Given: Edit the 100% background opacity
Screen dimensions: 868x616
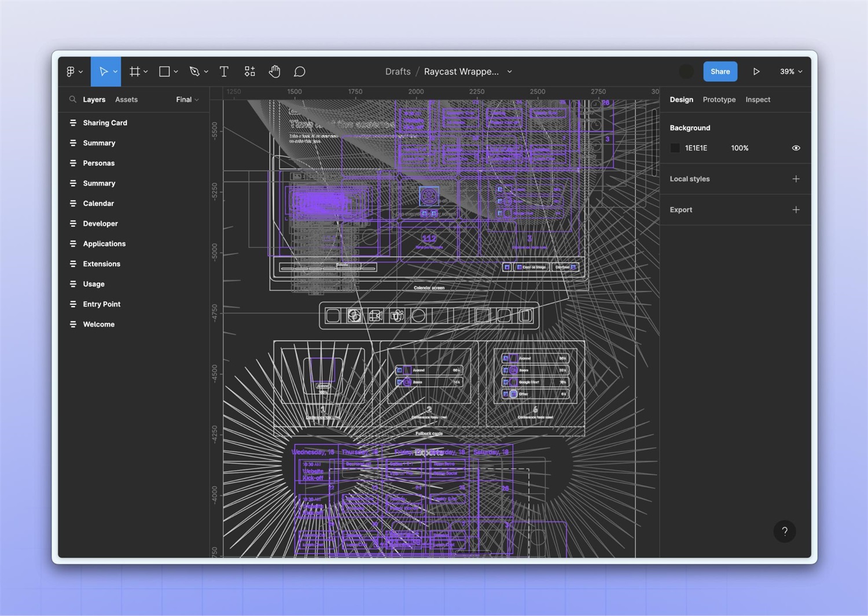Looking at the screenshot, I should [x=740, y=148].
